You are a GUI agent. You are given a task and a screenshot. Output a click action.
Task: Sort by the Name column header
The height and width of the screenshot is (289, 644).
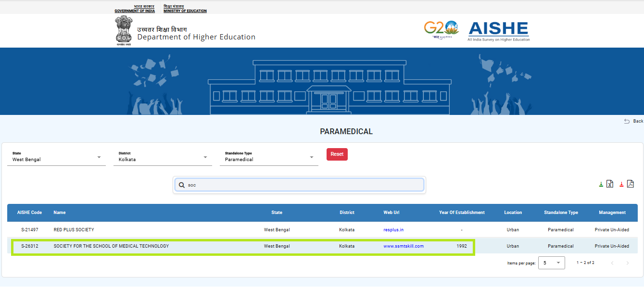[x=60, y=213]
